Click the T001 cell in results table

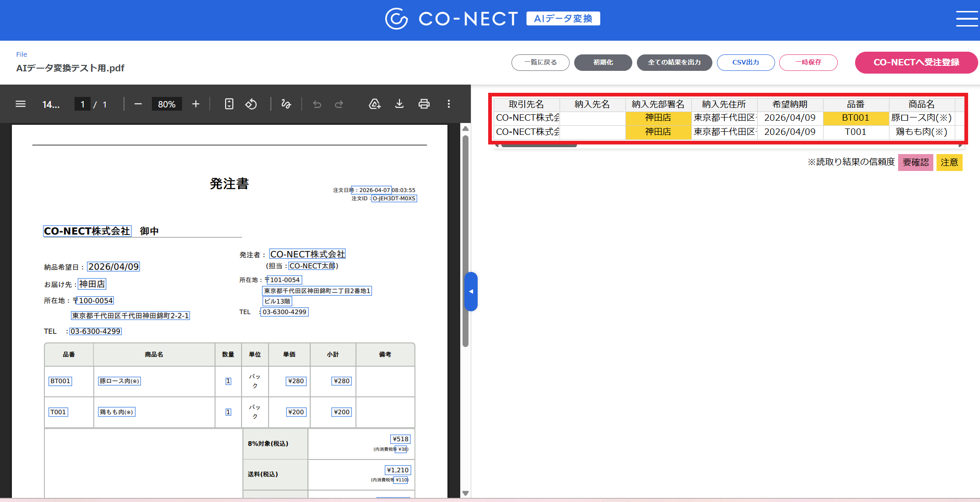(x=856, y=132)
